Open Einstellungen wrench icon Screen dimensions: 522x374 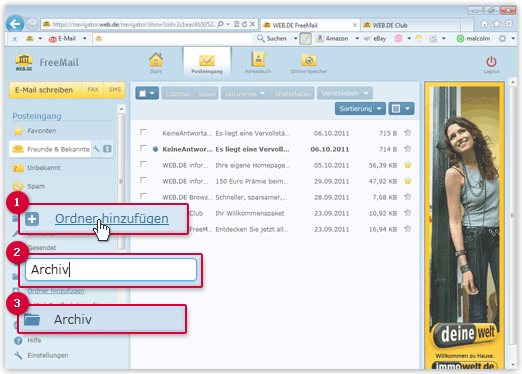coord(18,355)
